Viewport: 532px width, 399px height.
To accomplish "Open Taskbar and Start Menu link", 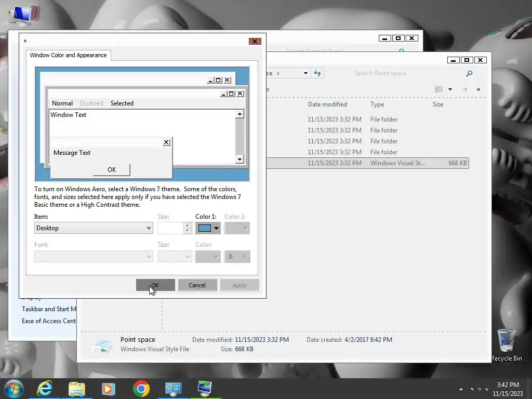I will click(49, 309).
